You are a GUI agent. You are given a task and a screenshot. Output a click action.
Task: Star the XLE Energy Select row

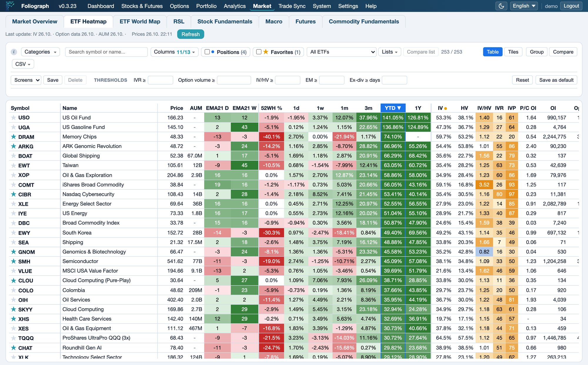pyautogui.click(x=14, y=204)
